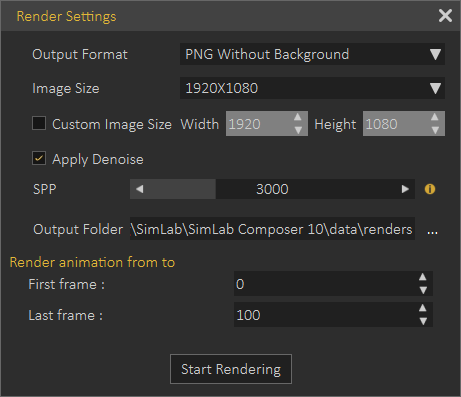
Task: Click the Width up arrow stepper
Action: coord(298,117)
